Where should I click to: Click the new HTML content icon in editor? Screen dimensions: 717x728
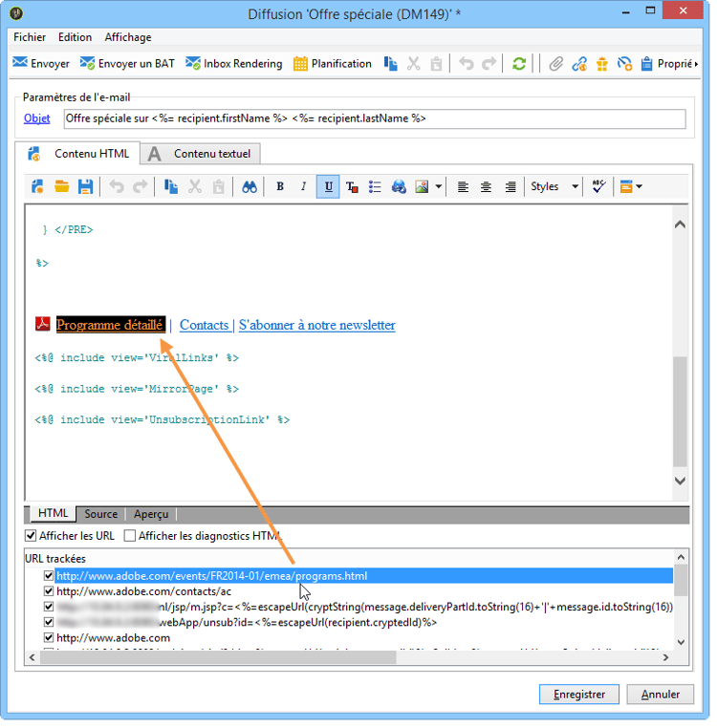[x=37, y=186]
